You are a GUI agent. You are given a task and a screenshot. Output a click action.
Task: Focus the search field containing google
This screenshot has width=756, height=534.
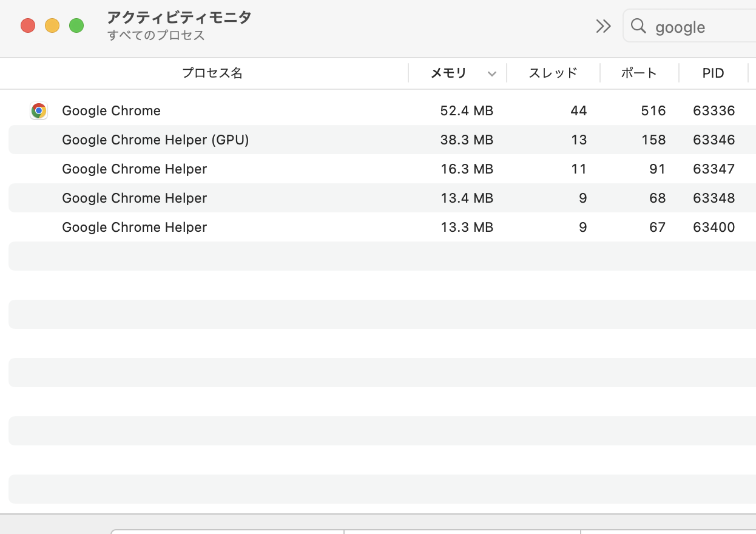[x=690, y=27]
